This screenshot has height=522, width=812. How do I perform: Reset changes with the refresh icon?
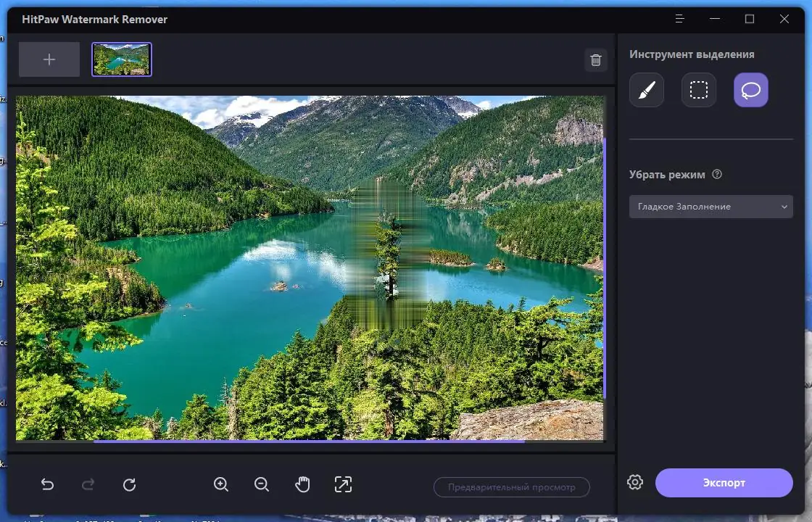[x=130, y=484]
